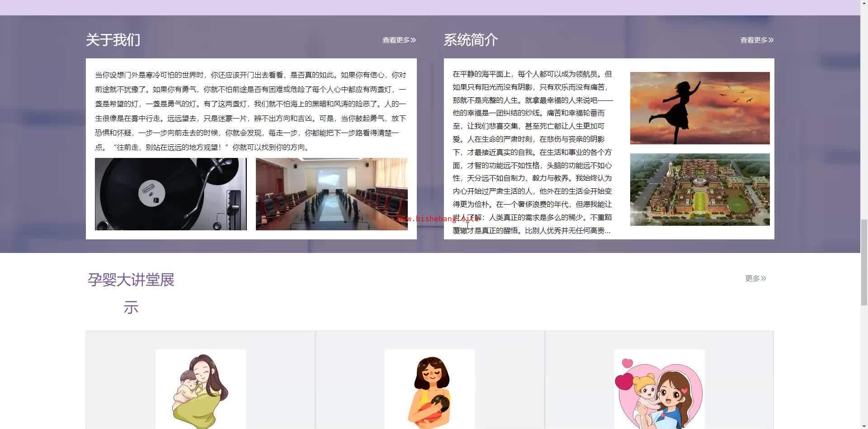The height and width of the screenshot is (429, 868).
Task: Open 查看更多 link beside 关于我们
Action: [399, 40]
